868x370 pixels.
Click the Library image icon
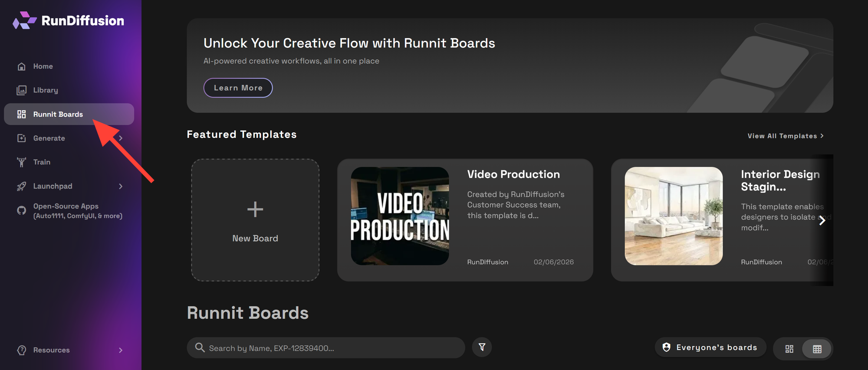click(22, 90)
